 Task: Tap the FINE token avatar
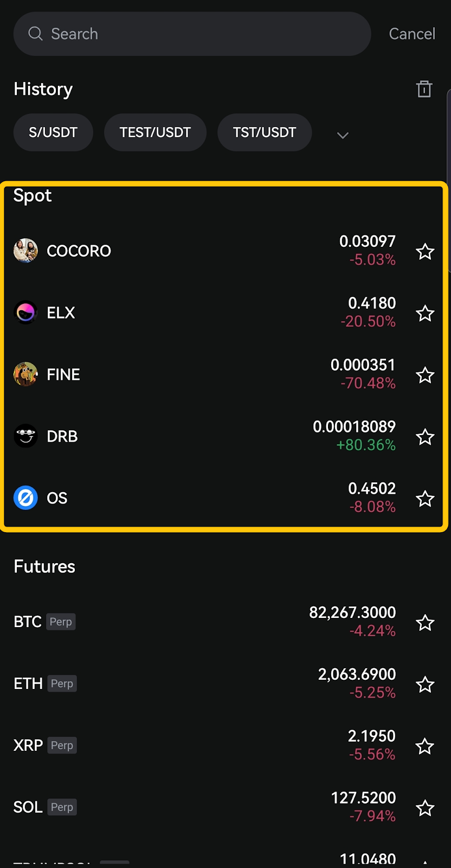click(25, 374)
